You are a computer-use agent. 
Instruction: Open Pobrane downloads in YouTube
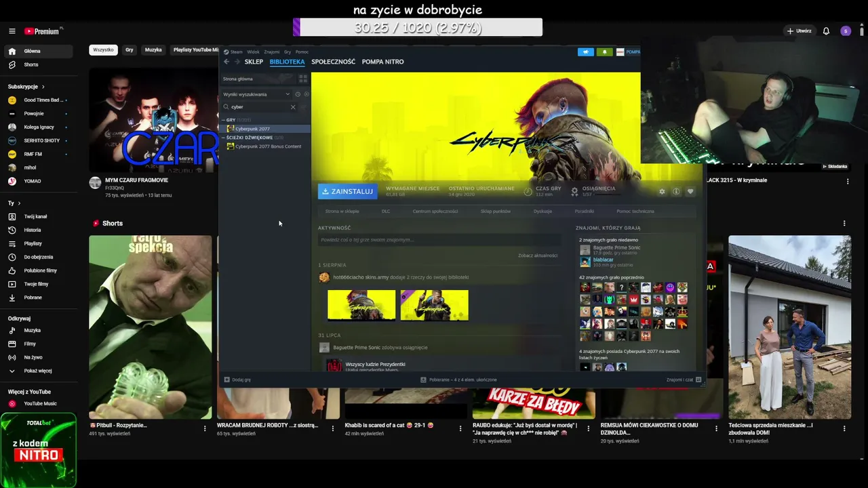pos(38,298)
